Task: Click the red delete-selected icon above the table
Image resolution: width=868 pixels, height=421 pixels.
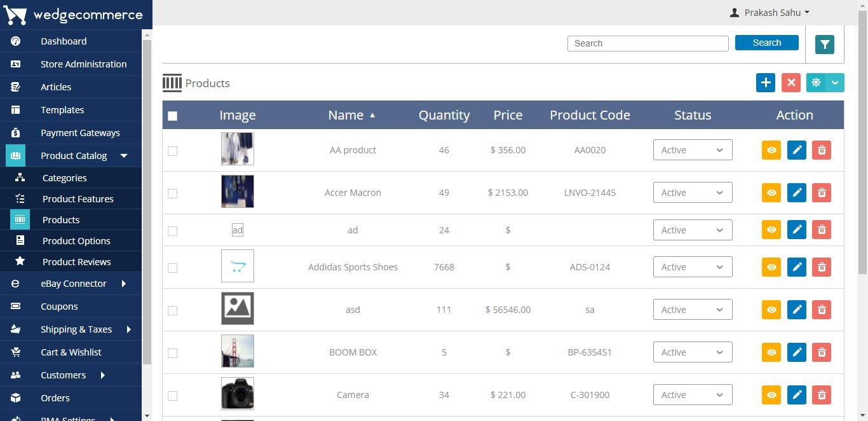Action: click(x=790, y=82)
